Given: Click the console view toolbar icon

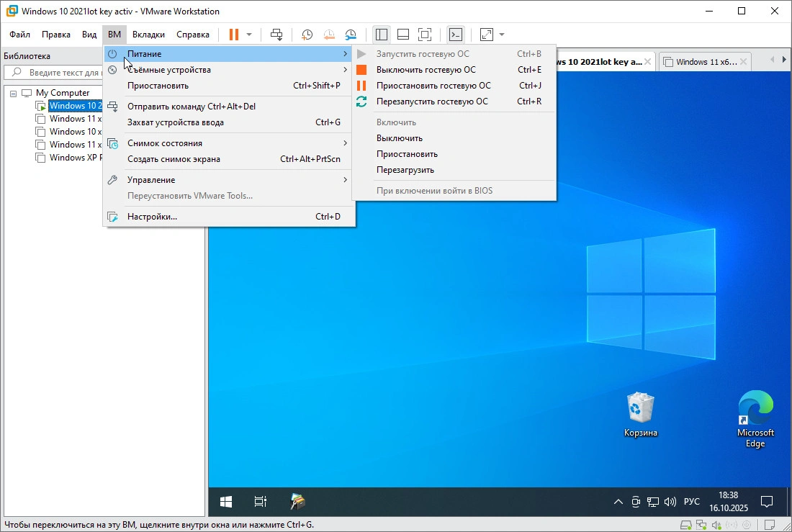Looking at the screenshot, I should pos(455,35).
